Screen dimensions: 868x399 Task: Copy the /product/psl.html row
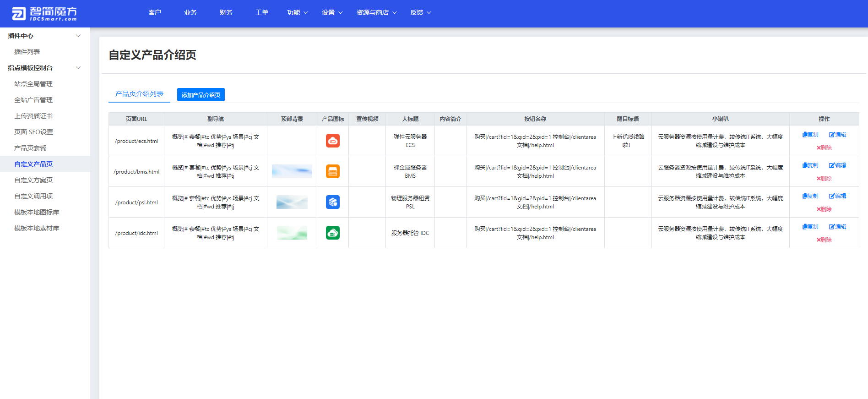(810, 196)
